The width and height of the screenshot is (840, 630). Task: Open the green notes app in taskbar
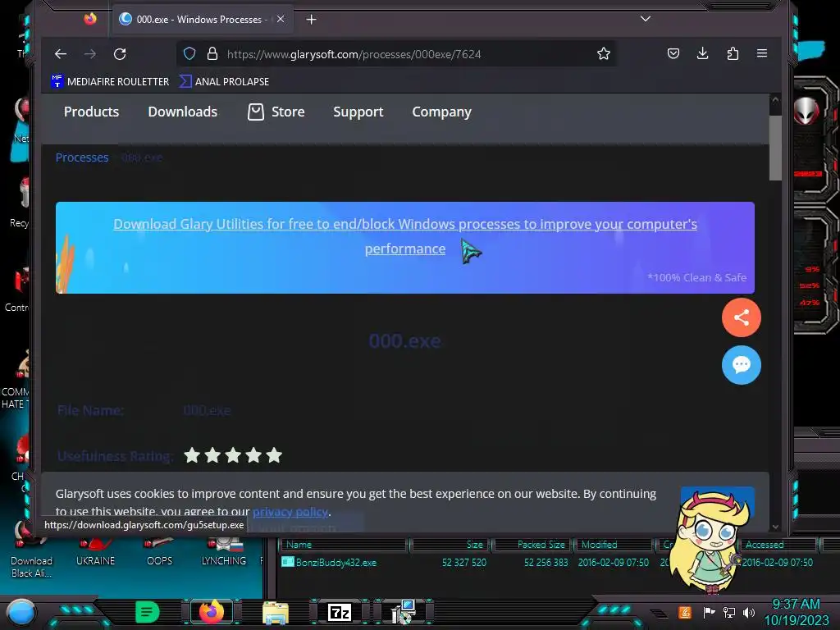[x=148, y=612]
